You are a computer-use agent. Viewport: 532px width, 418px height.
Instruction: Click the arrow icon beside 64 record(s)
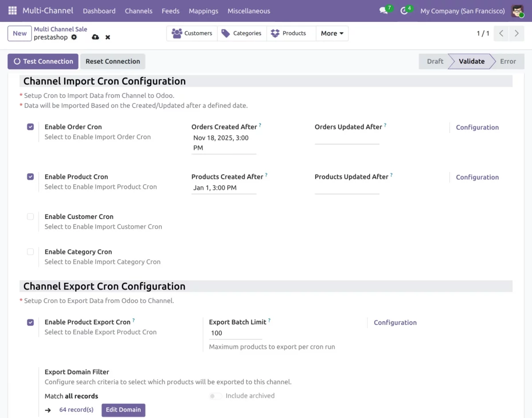48,410
